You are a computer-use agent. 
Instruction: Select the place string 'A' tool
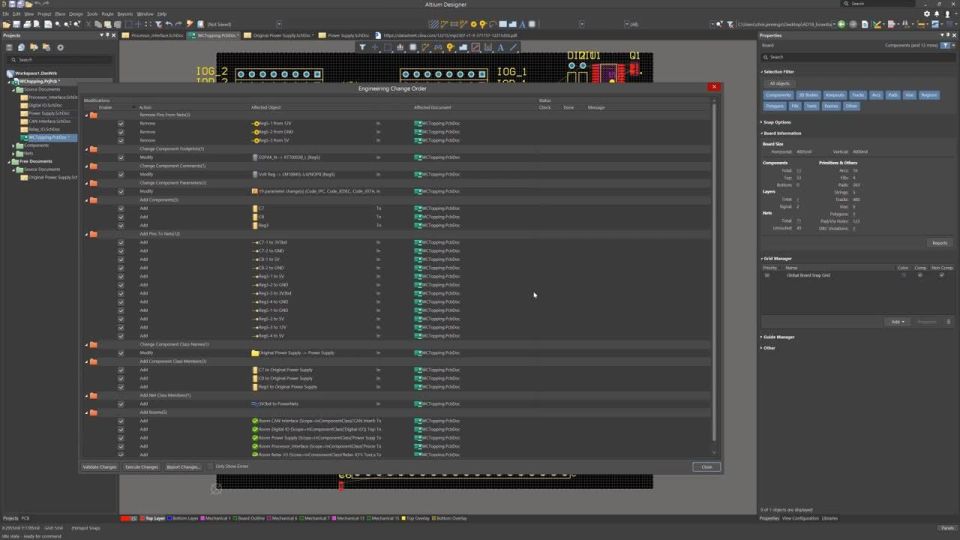[500, 47]
